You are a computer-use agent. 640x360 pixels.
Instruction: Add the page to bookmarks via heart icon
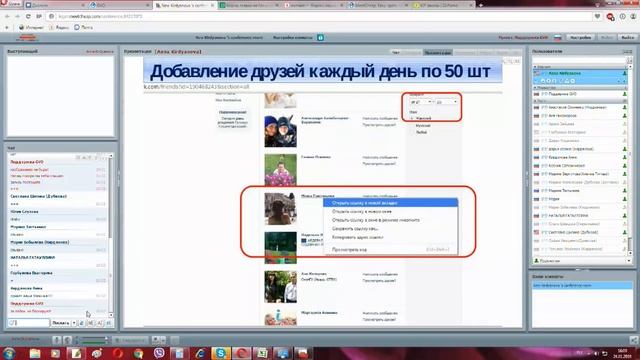coord(597,16)
